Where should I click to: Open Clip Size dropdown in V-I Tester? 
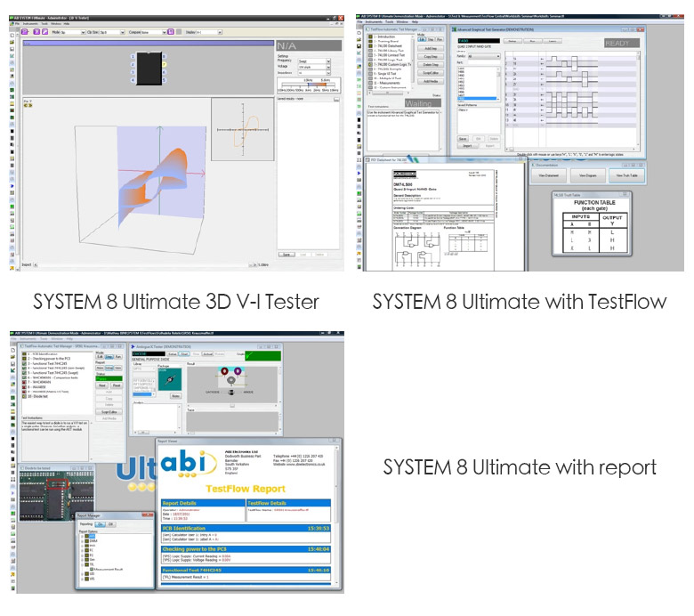pos(122,32)
